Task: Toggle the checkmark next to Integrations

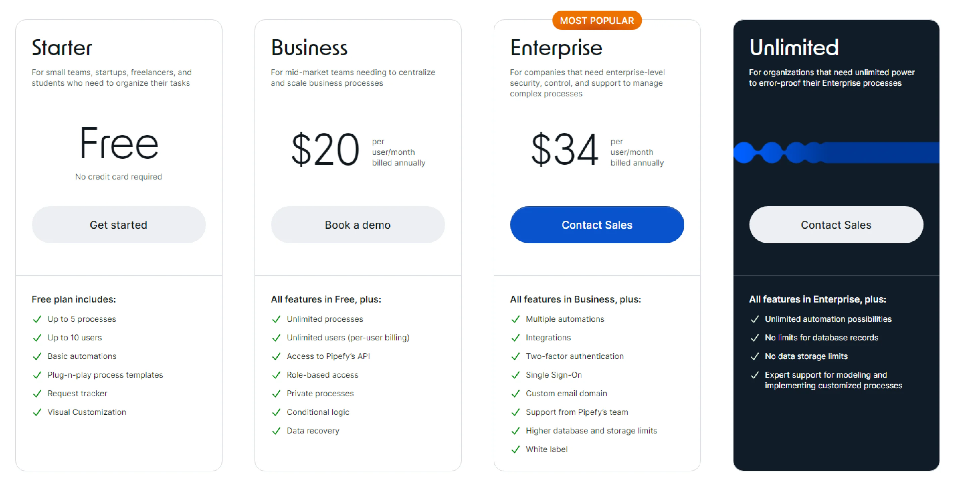Action: (x=516, y=338)
